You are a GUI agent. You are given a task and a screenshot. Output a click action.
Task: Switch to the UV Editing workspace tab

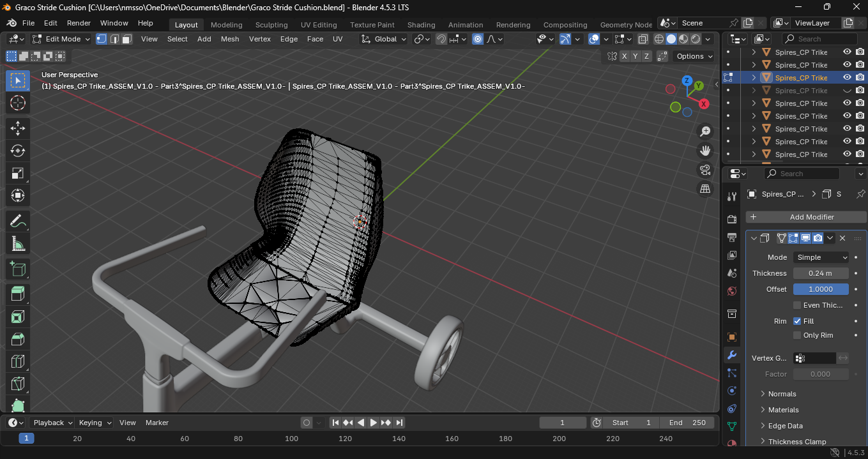pyautogui.click(x=318, y=25)
